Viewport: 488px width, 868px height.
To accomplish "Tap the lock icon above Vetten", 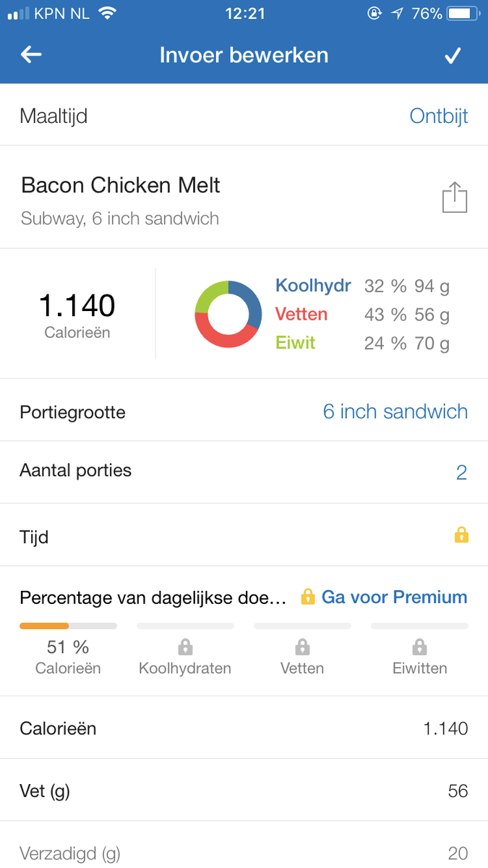I will tap(303, 646).
